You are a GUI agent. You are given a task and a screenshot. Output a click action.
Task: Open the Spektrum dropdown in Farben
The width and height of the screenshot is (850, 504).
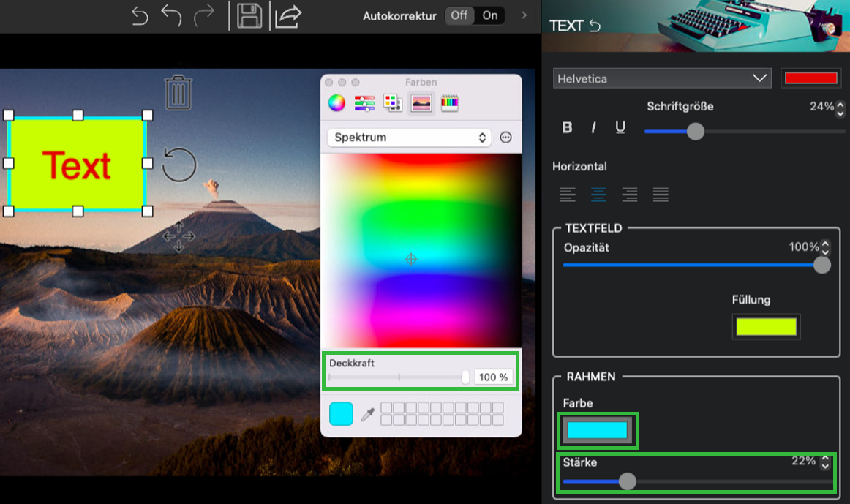coord(410,138)
